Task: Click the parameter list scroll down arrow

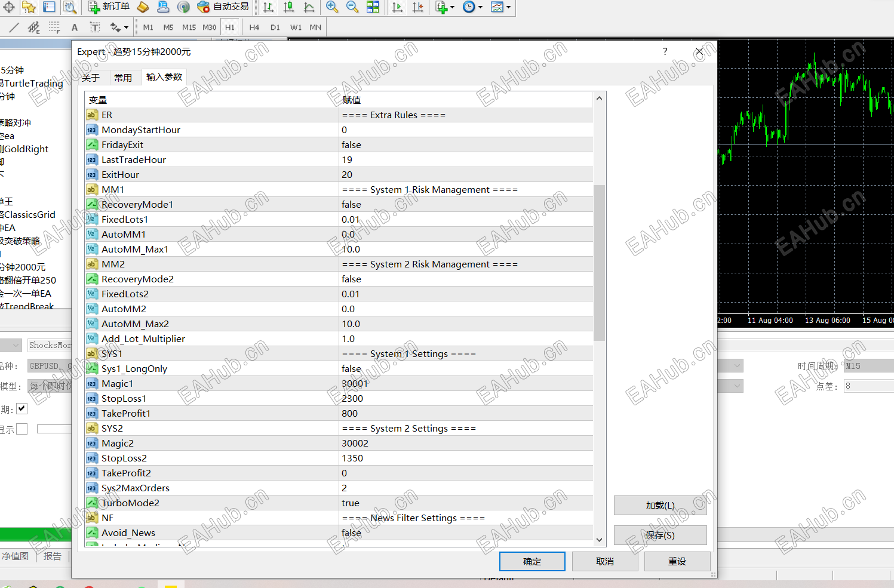Action: tap(599, 540)
